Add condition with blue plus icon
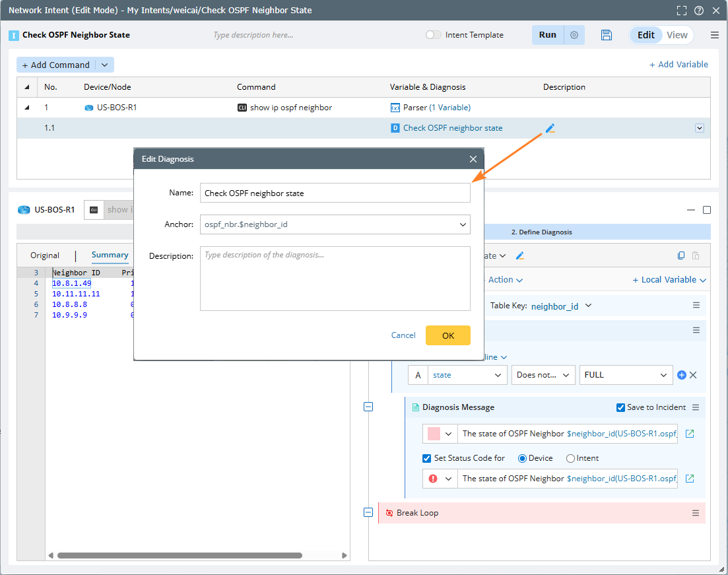Image resolution: width=728 pixels, height=575 pixels. [x=682, y=375]
